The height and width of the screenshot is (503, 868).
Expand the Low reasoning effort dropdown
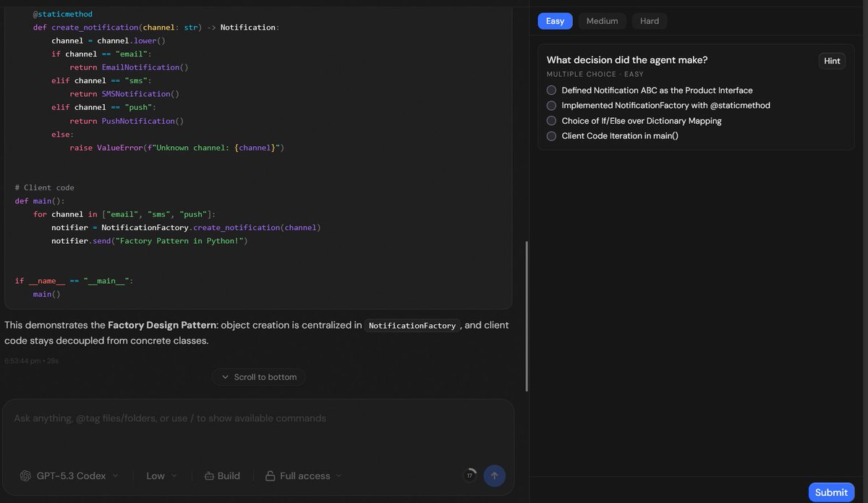161,475
